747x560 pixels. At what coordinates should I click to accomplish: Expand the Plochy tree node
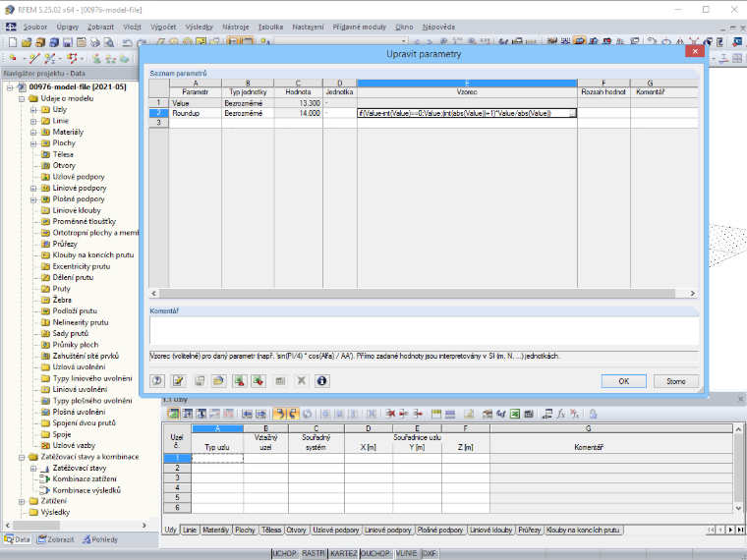click(33, 143)
